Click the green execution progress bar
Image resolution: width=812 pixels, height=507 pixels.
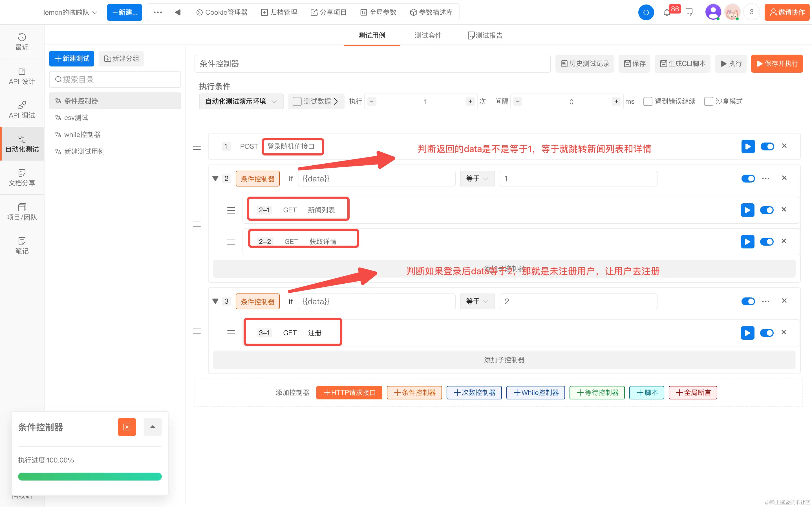(x=90, y=477)
